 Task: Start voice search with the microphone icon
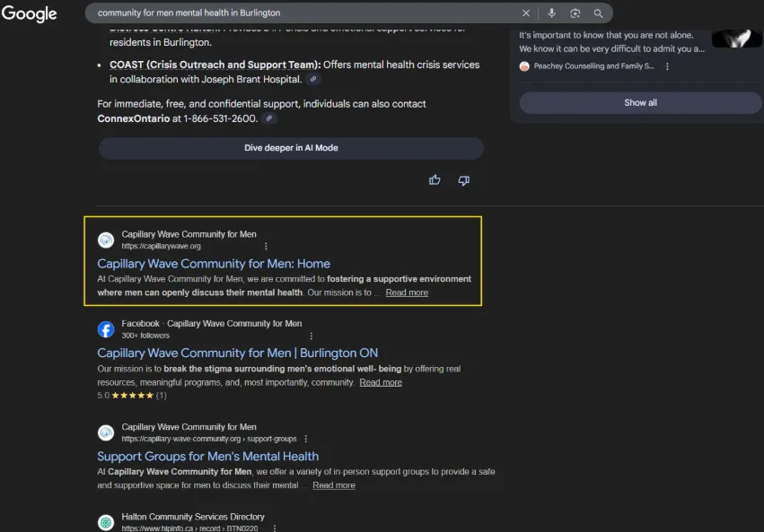pyautogui.click(x=551, y=13)
